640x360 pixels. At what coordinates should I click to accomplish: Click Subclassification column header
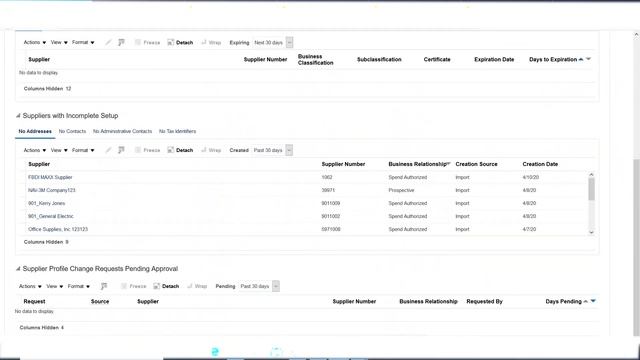pyautogui.click(x=379, y=60)
